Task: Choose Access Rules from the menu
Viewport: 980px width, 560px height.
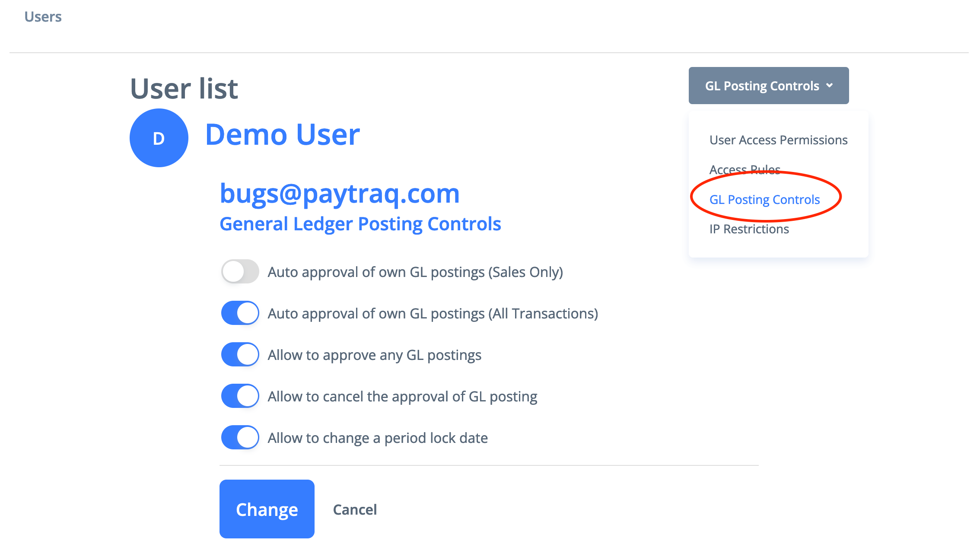Action: 745,169
